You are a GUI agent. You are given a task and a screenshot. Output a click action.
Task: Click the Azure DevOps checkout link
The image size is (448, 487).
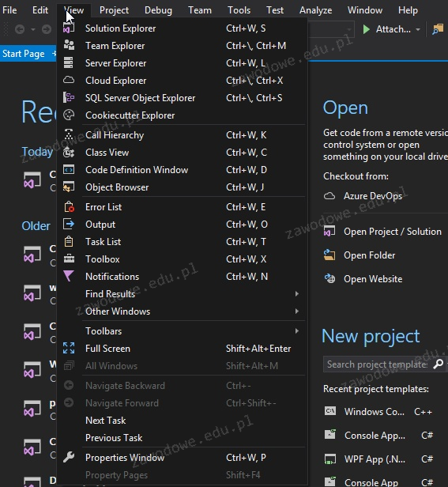[373, 196]
